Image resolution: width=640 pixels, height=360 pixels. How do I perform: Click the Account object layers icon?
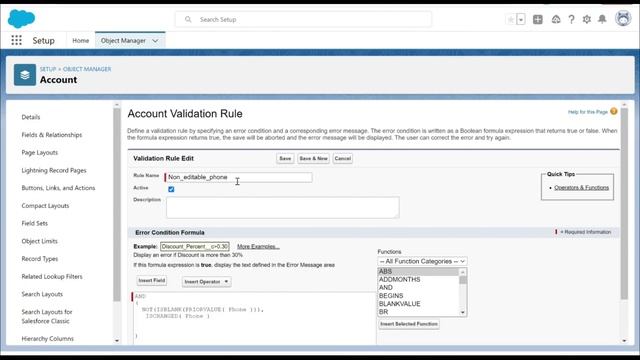pos(25,75)
